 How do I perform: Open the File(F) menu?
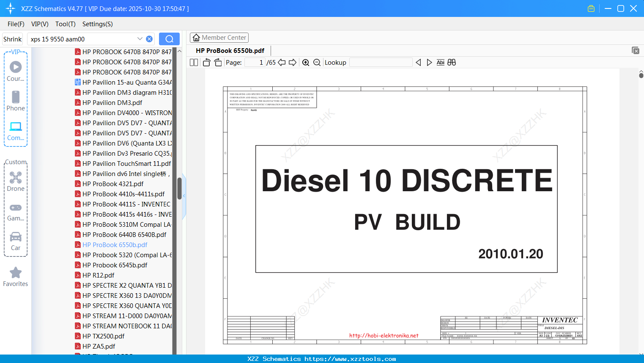click(16, 24)
